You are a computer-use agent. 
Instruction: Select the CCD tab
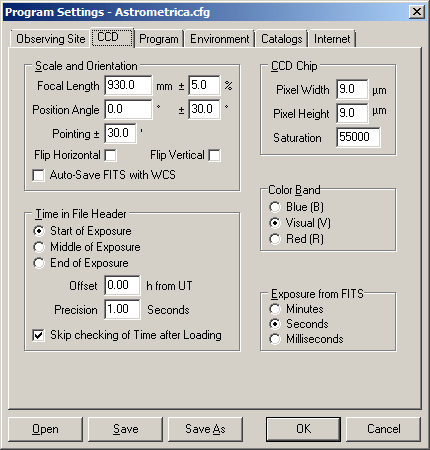(x=112, y=37)
